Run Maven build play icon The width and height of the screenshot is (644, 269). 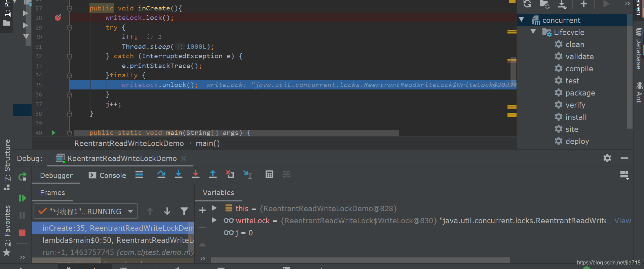(x=606, y=4)
